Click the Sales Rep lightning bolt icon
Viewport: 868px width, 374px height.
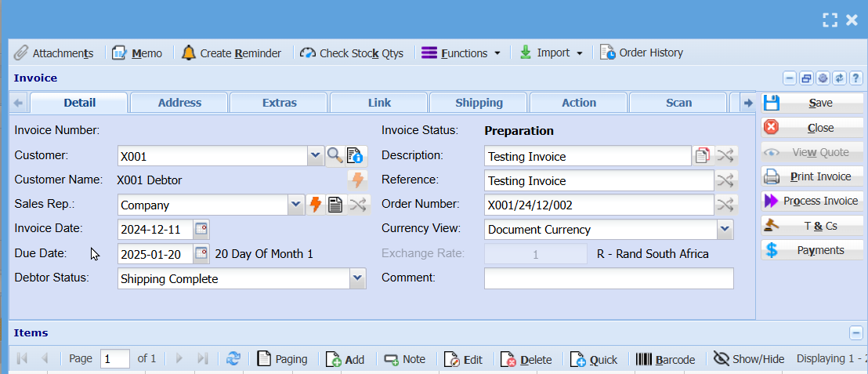tap(316, 205)
